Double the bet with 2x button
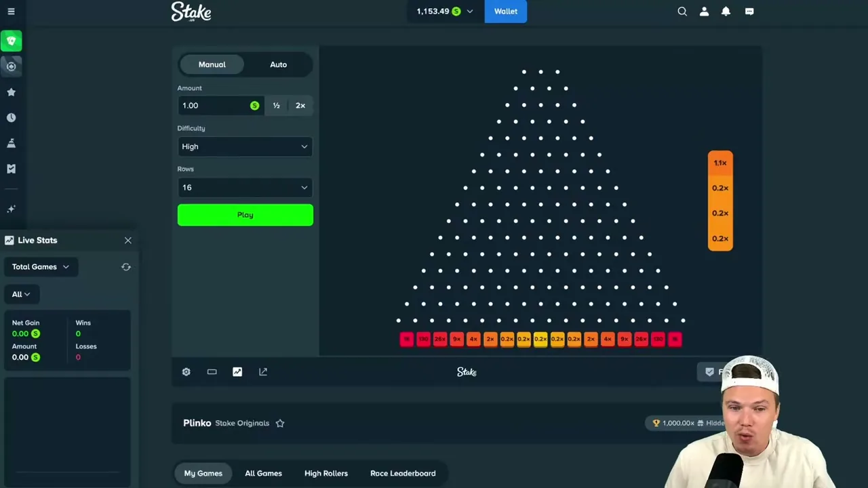 click(x=300, y=106)
